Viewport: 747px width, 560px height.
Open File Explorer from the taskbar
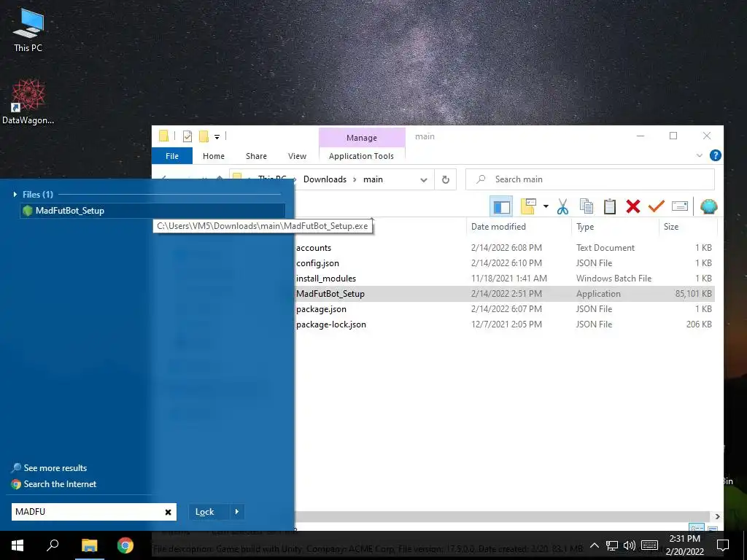pos(89,545)
